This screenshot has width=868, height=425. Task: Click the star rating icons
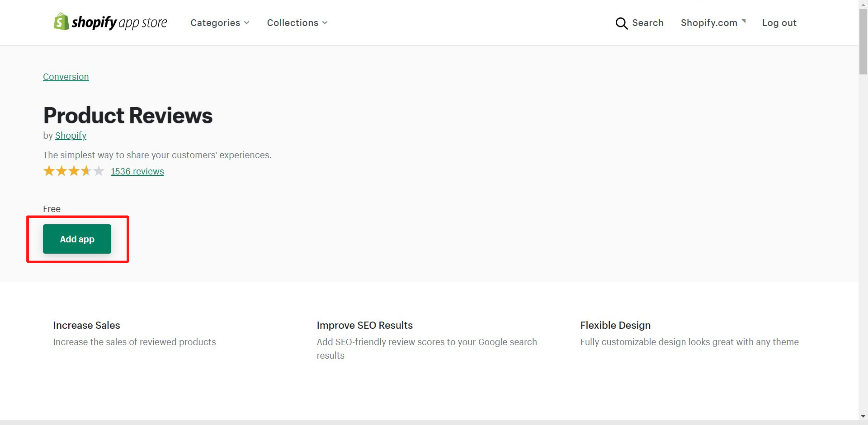click(x=73, y=171)
